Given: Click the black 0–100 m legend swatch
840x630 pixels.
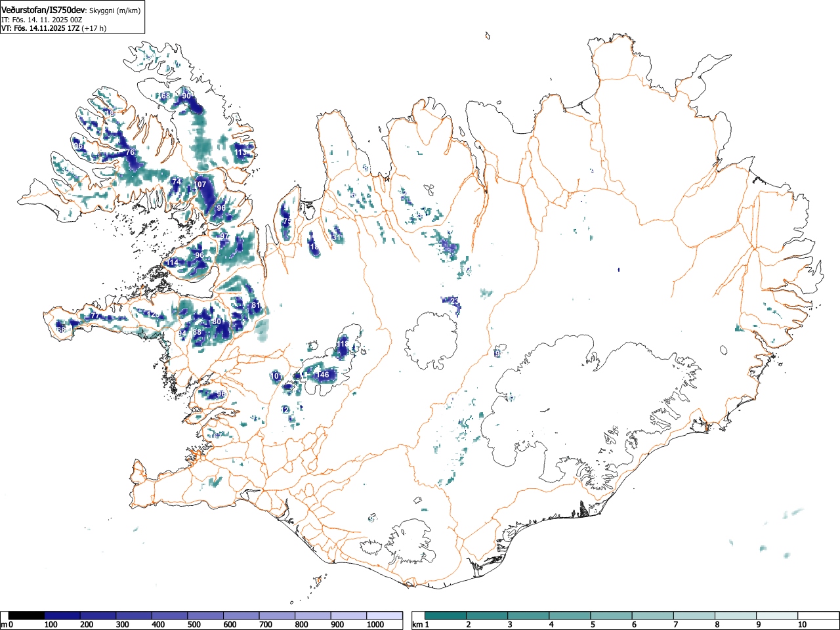Looking at the screenshot, I should (26, 616).
